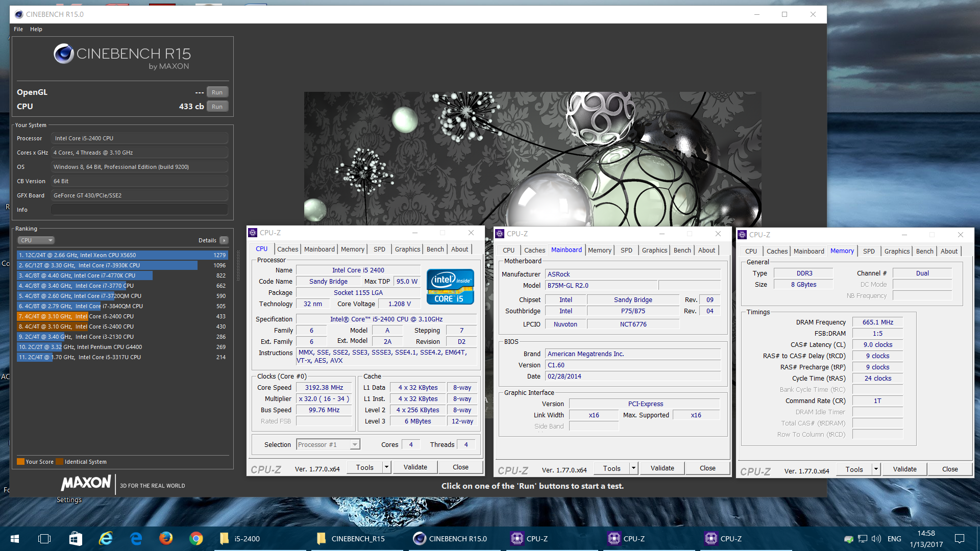
Task: Click the ENG language indicator
Action: pyautogui.click(x=894, y=539)
